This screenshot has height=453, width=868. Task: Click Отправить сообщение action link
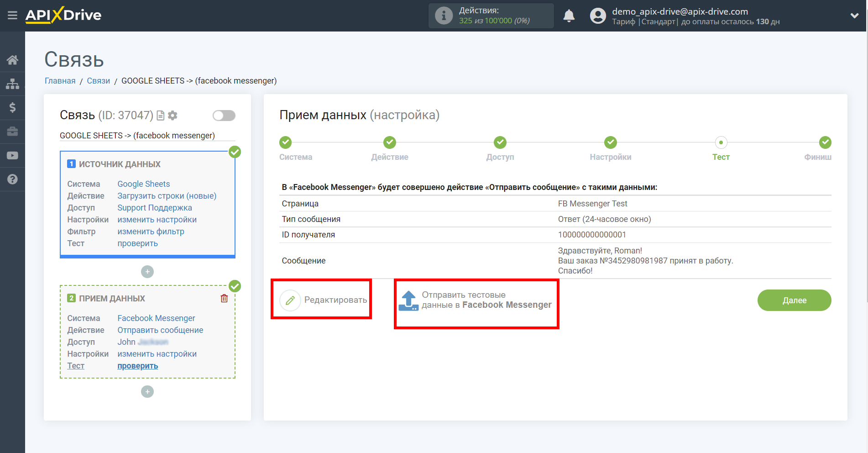(160, 330)
